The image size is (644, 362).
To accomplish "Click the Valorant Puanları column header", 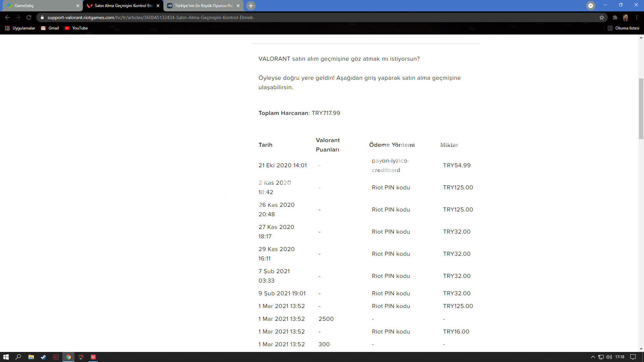I will coord(328,145).
